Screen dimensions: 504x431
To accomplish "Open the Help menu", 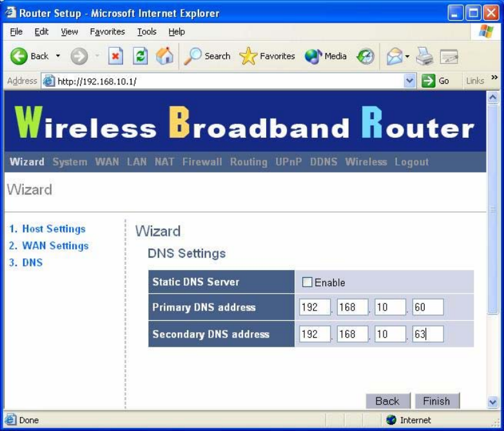I will coord(177,32).
